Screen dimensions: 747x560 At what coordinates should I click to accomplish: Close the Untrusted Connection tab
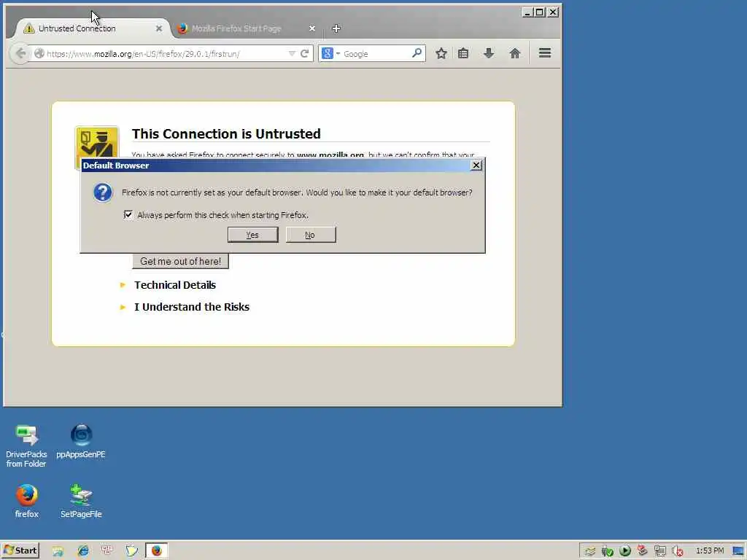tap(159, 28)
